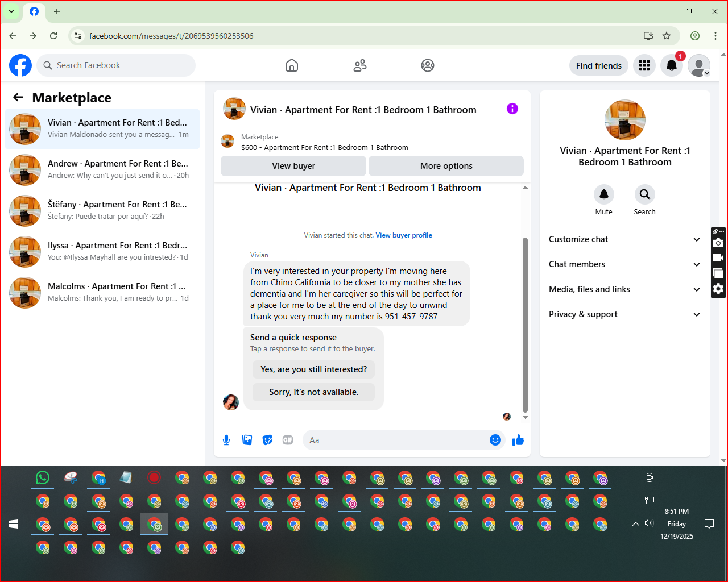This screenshot has width=728, height=582.
Task: Show hidden system tray icons
Action: tap(636, 524)
